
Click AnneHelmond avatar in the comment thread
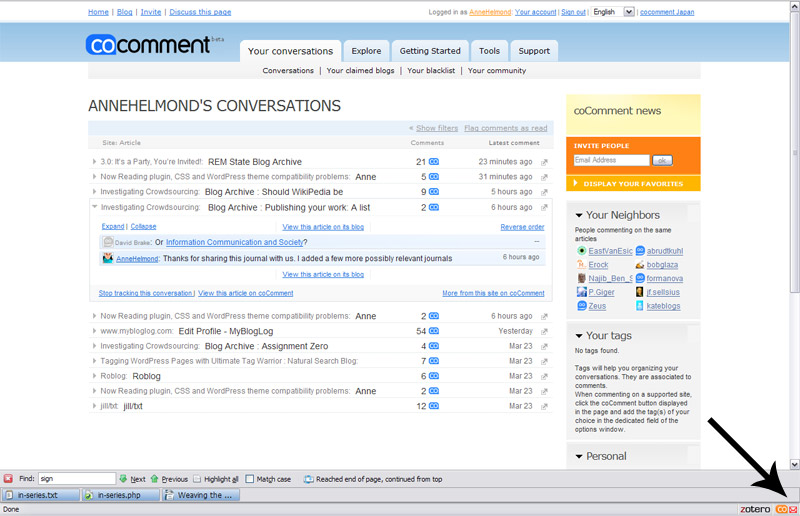click(x=108, y=258)
